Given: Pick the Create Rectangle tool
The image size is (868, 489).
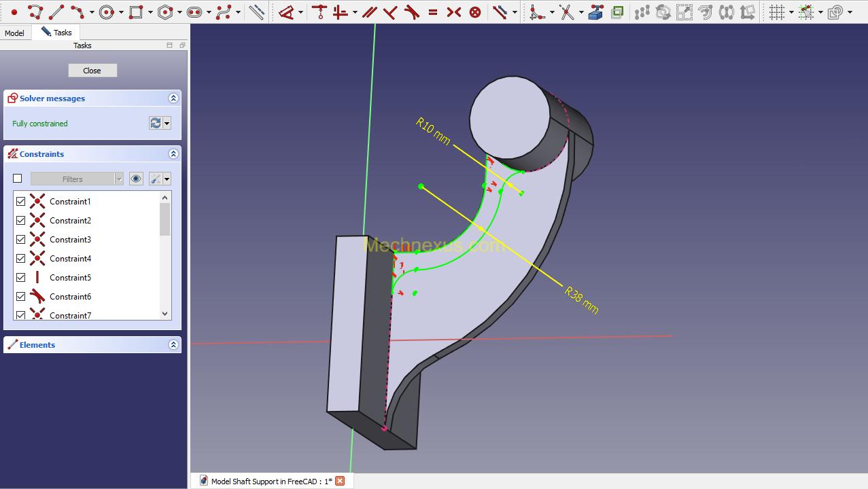Looking at the screenshot, I should pos(136,12).
